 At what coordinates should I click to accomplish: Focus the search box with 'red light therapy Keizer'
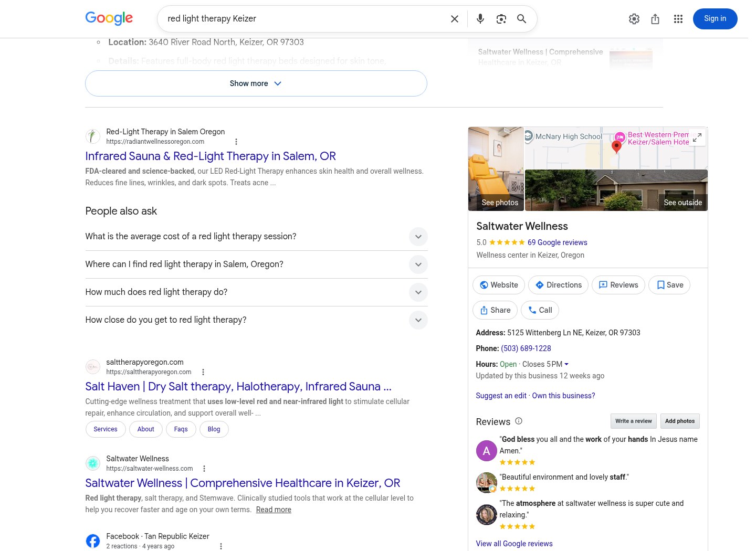[x=304, y=19]
